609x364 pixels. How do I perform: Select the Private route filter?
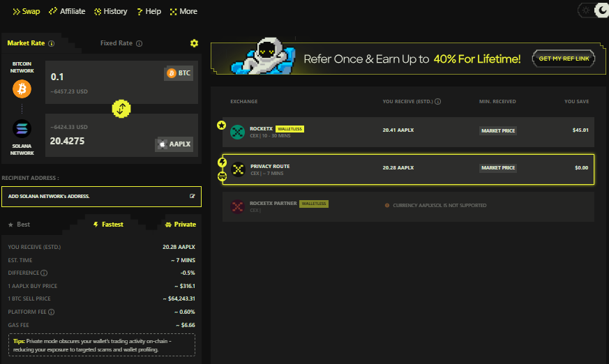click(181, 225)
